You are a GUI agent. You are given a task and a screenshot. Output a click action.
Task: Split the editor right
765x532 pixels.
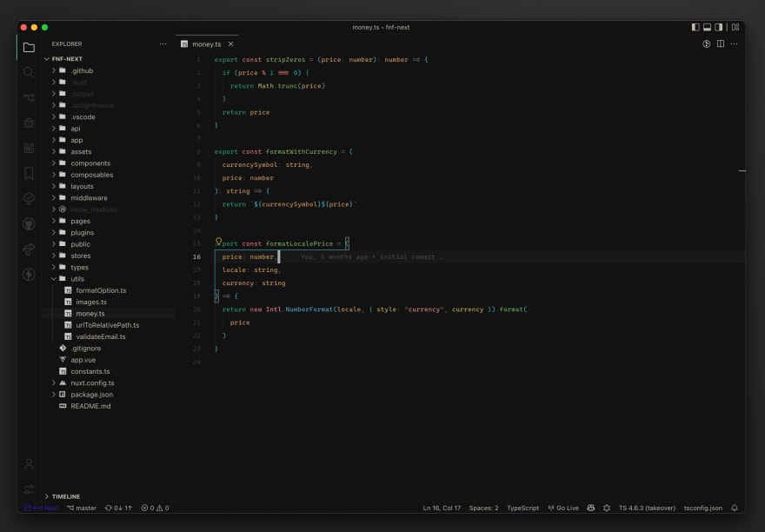click(720, 44)
